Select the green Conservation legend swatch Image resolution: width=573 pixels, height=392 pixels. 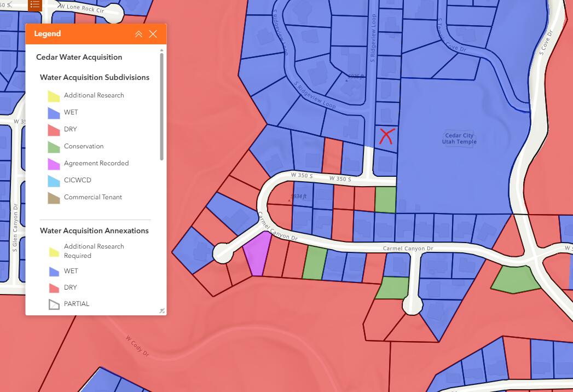coord(54,147)
